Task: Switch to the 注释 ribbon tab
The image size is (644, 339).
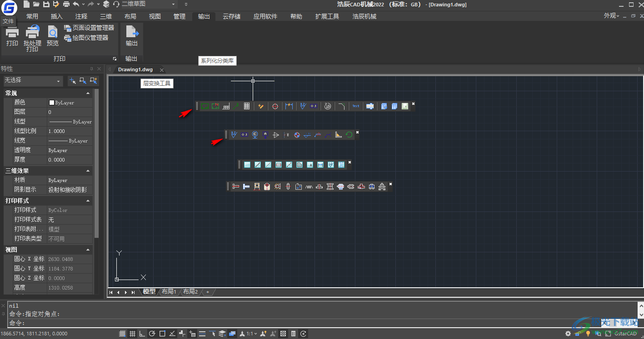Action: coord(81,16)
